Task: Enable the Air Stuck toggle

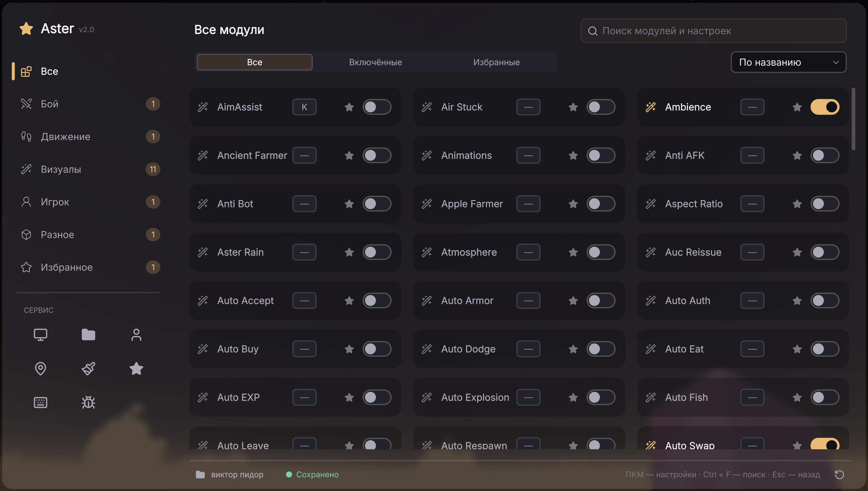Action: click(601, 107)
